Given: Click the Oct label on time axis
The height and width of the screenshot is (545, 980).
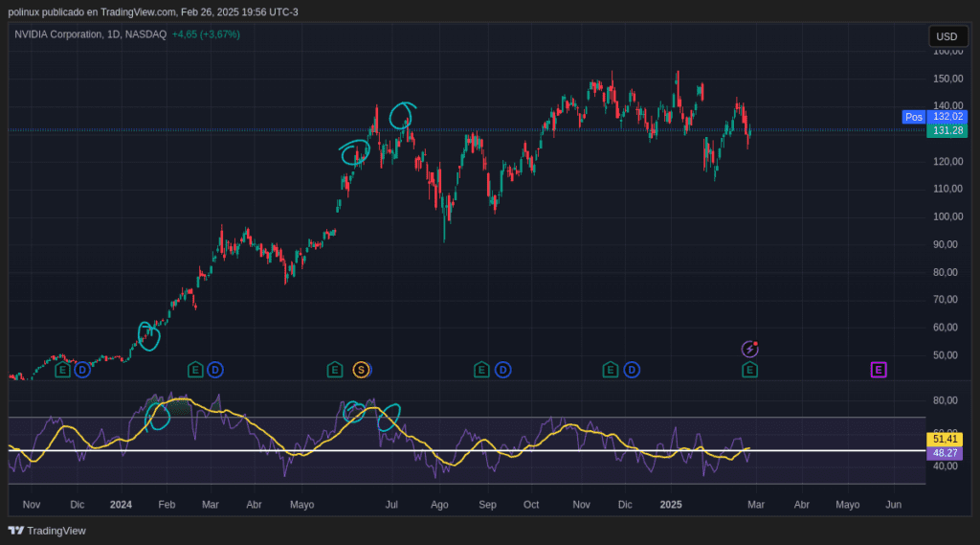Looking at the screenshot, I should (x=530, y=505).
